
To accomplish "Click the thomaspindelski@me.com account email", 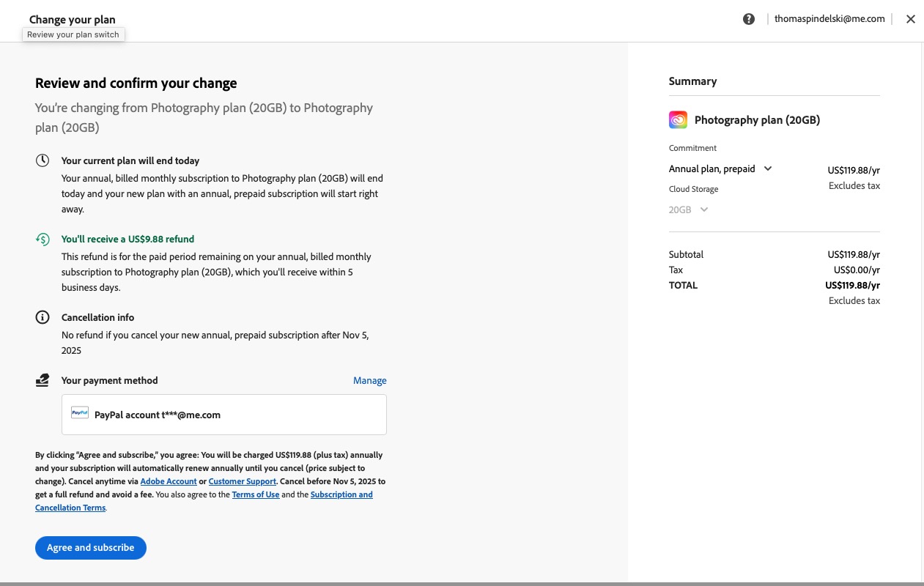I will (x=829, y=19).
